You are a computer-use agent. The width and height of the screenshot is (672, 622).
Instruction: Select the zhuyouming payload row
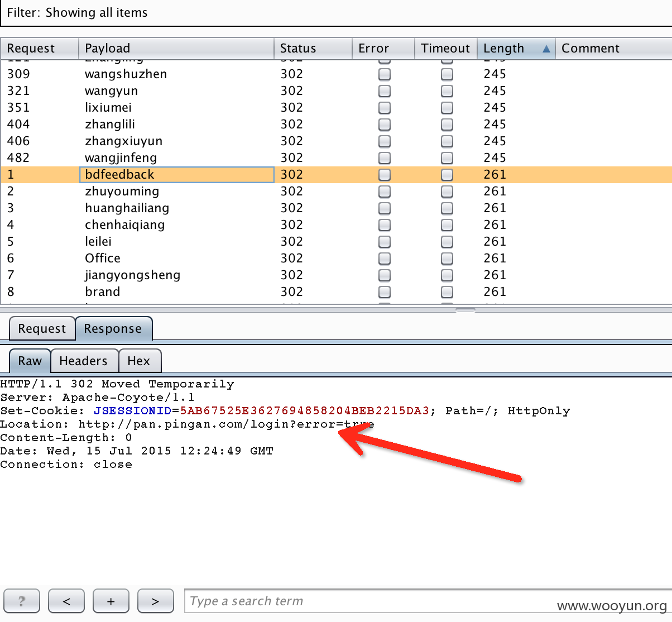coord(336,192)
